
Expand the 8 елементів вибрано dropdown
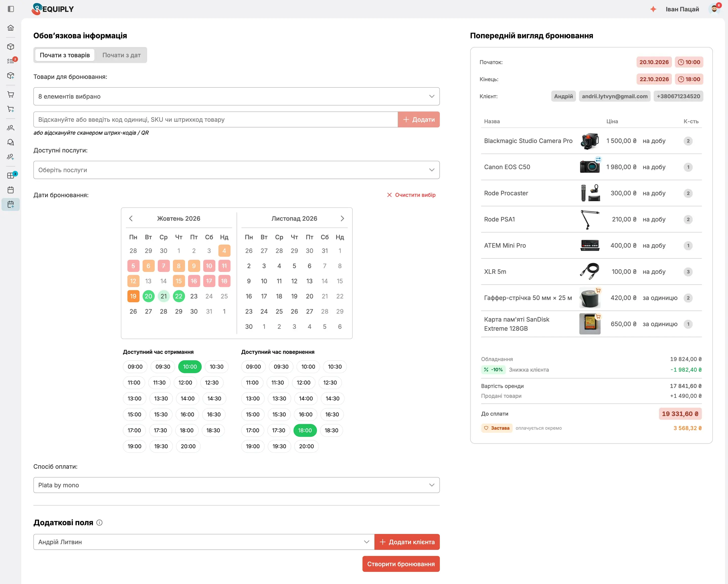point(236,97)
